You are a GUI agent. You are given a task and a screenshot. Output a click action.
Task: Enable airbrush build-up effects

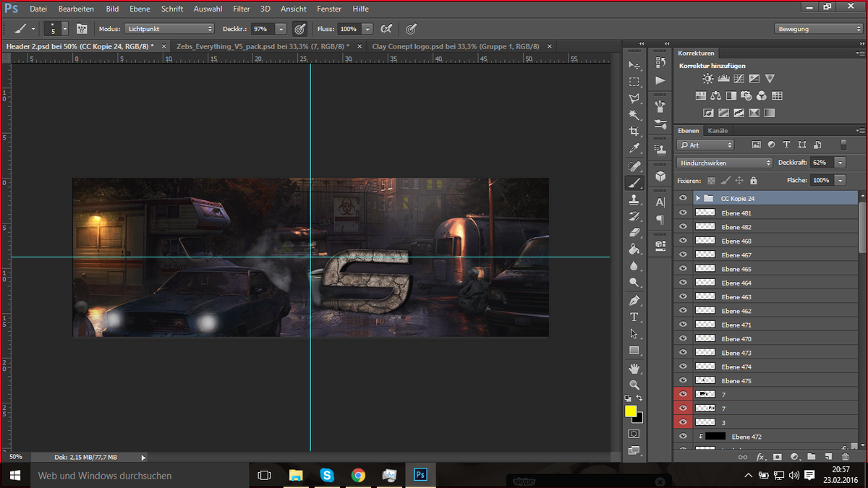click(387, 29)
